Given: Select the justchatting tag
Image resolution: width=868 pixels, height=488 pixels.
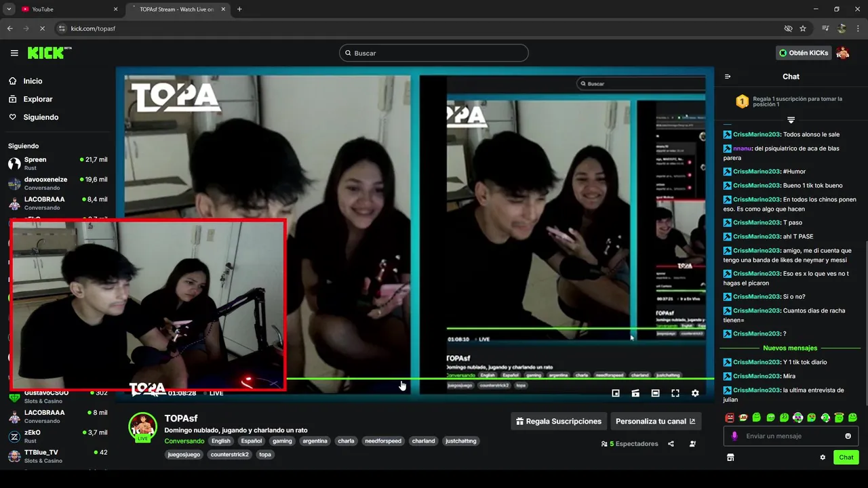Looking at the screenshot, I should pos(461,441).
